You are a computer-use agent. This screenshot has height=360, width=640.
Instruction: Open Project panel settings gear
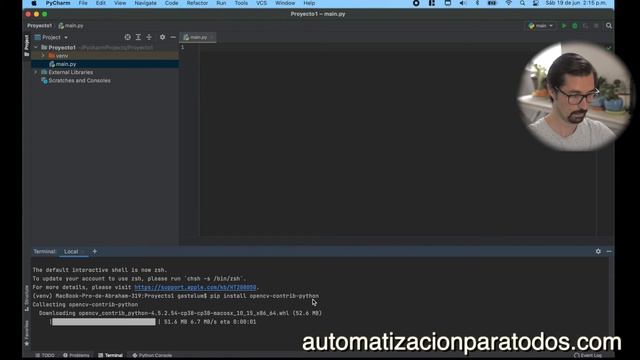(x=162, y=37)
